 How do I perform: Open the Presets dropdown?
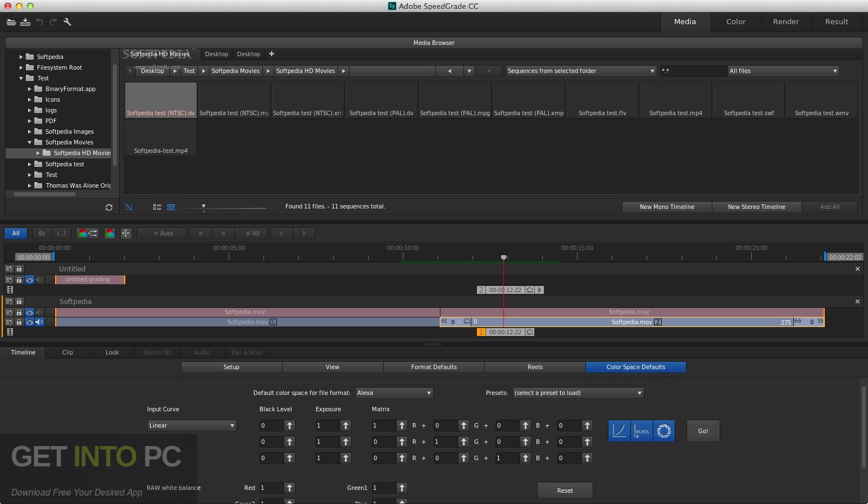(578, 393)
